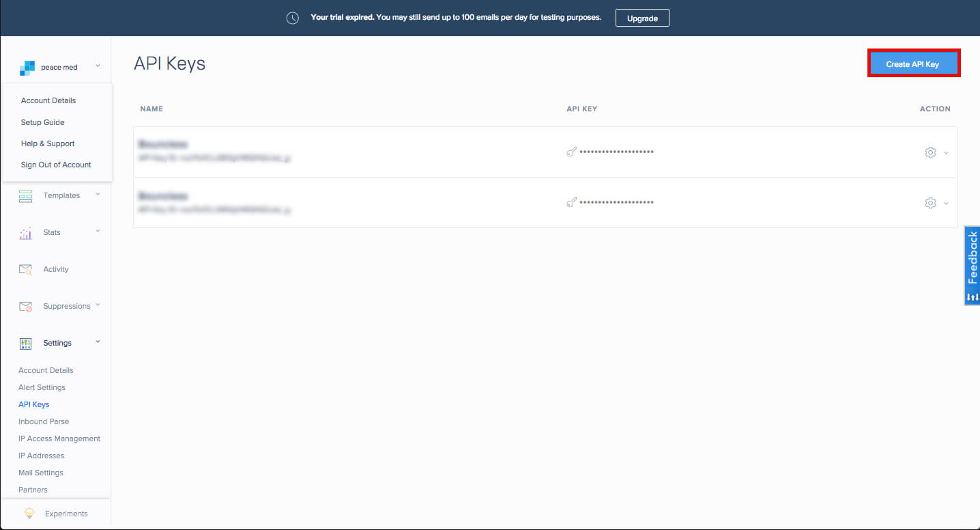Select Mail Settings in the sidebar
Viewport: 980px width, 530px height.
(40, 472)
